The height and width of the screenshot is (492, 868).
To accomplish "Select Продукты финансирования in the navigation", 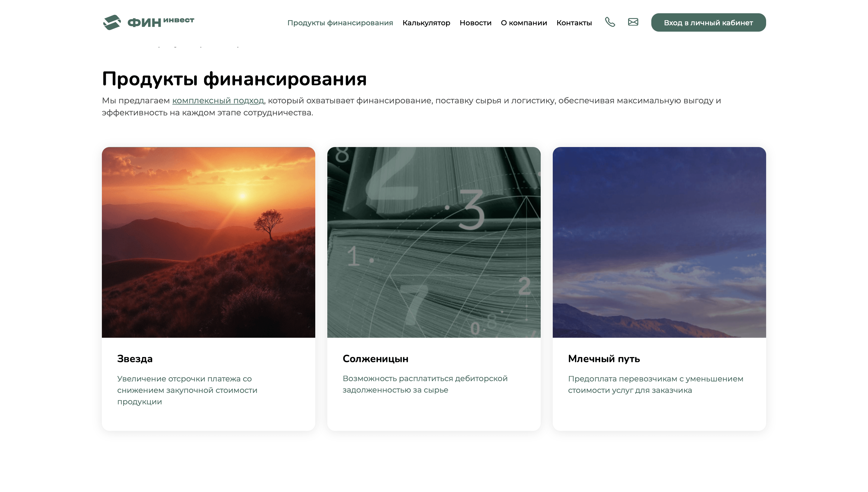I will [x=340, y=23].
